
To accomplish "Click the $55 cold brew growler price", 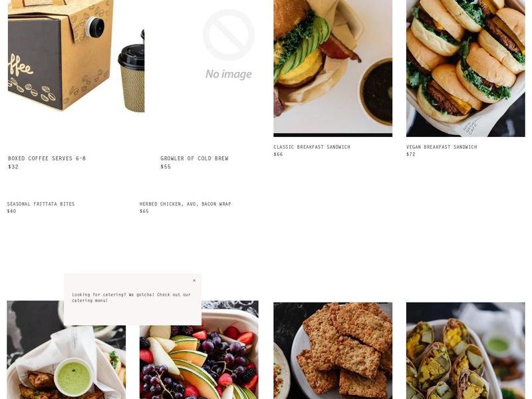I will coord(166,167).
